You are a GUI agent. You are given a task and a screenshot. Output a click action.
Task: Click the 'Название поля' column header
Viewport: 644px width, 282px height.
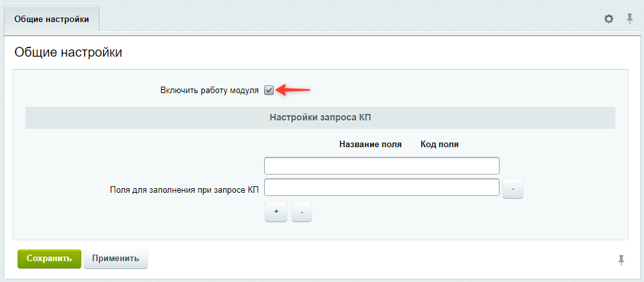[x=371, y=145]
